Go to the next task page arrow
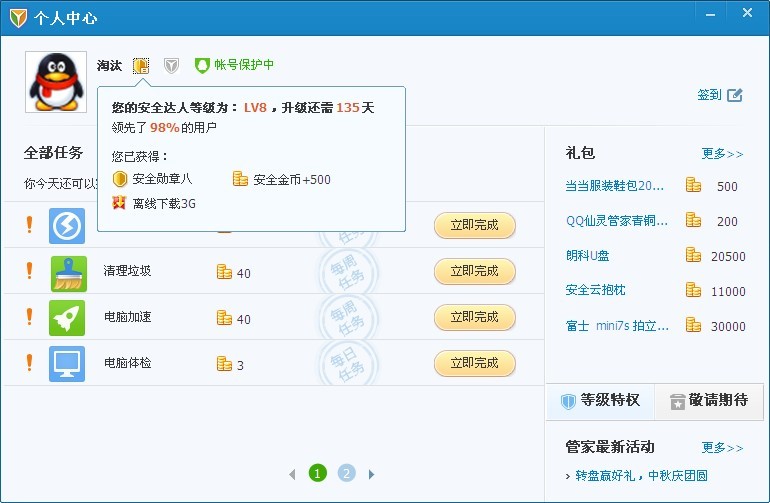 (372, 475)
